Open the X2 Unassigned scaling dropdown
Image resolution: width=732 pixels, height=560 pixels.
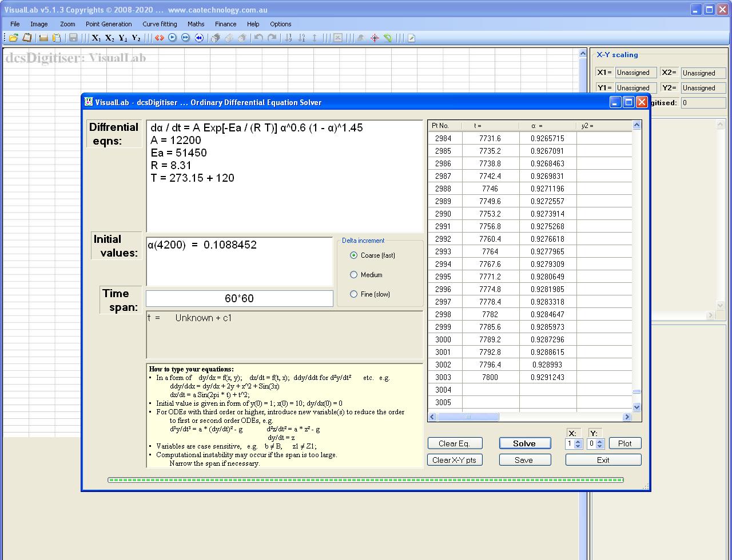[703, 73]
